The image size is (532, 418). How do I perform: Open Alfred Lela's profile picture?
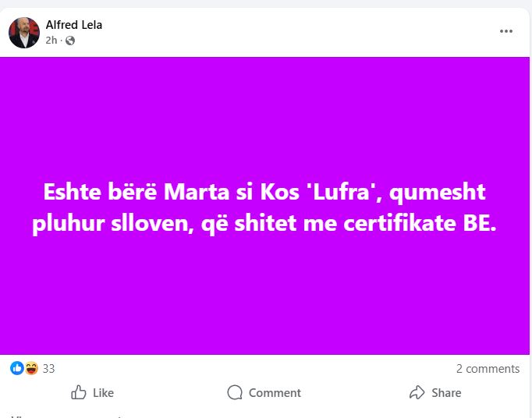click(x=24, y=33)
